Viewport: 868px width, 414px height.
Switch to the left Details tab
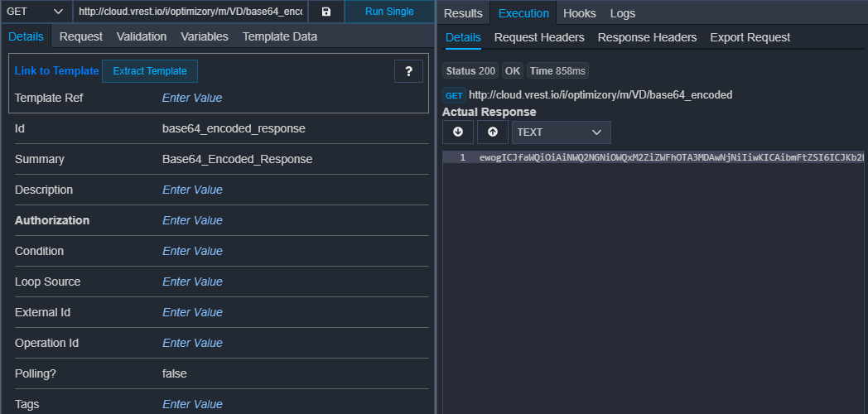coord(26,36)
